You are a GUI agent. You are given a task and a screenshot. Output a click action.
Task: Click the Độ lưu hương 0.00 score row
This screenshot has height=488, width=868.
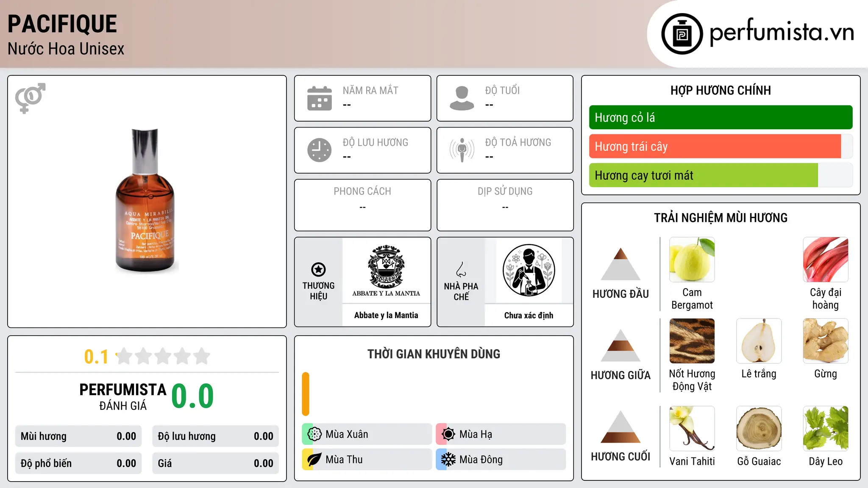coord(215,436)
